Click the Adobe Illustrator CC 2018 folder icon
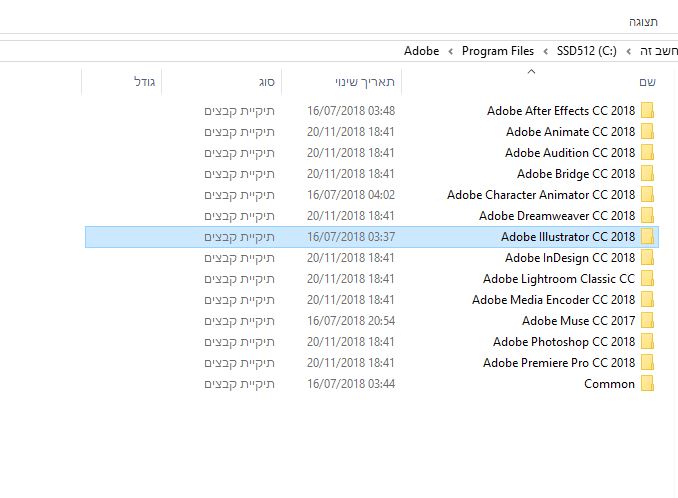The image size is (678, 498). pos(647,237)
